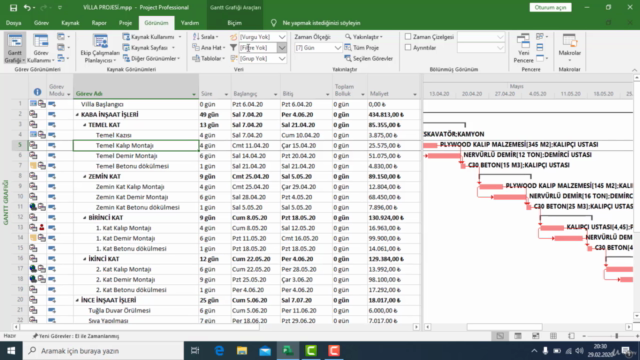640x360 pixels.
Task: Open the Dosya menu tab
Action: pos(13,23)
